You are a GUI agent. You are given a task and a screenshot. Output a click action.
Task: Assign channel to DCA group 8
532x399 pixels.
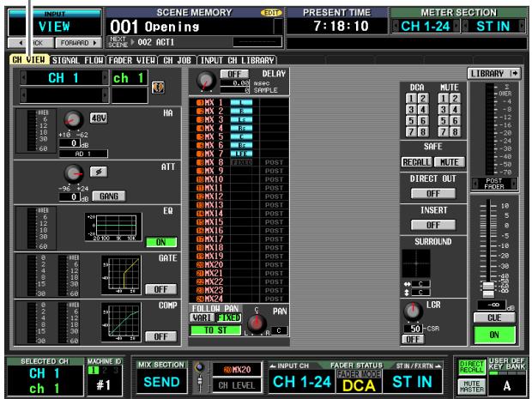(x=423, y=131)
